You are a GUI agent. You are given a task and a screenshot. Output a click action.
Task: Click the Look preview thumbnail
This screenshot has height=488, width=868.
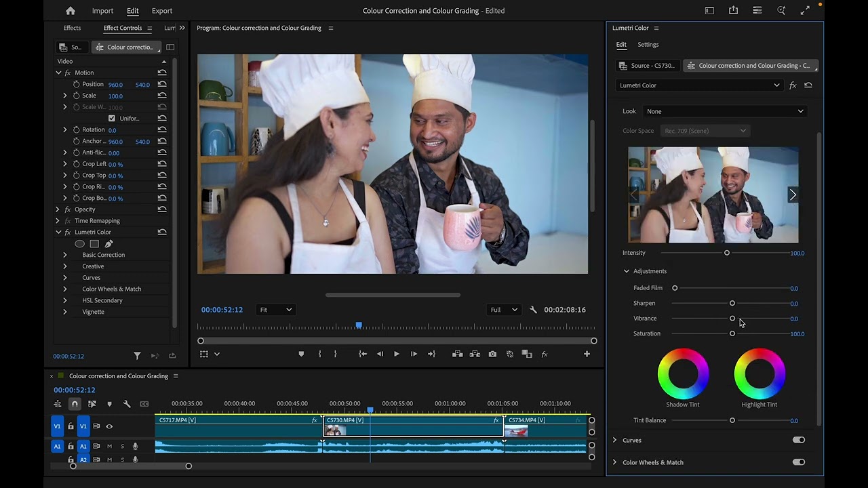[x=713, y=195]
